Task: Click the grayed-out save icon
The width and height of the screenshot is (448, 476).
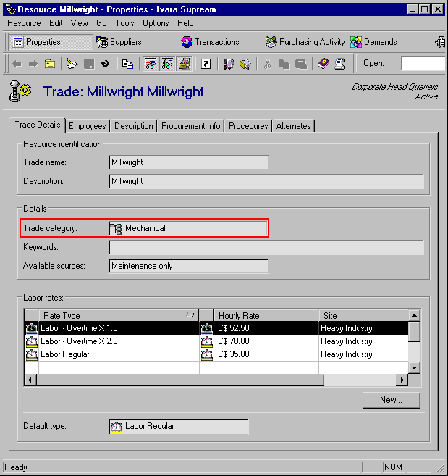Action: [x=89, y=64]
